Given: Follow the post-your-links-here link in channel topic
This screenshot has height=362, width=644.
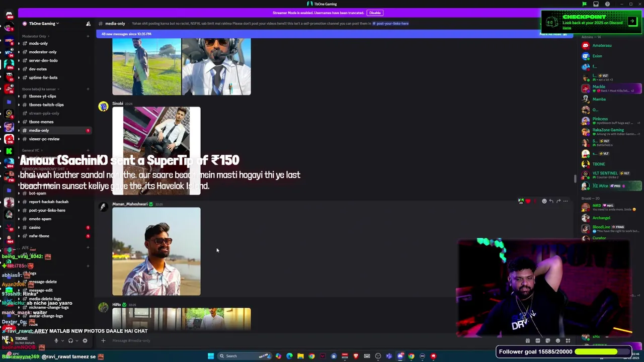Looking at the screenshot, I should [390, 24].
